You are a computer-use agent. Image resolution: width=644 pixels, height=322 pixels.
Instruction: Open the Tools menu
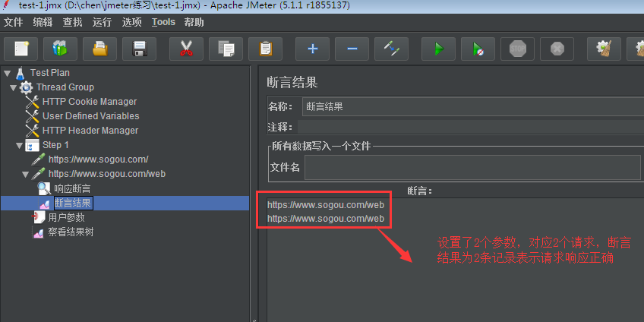pyautogui.click(x=163, y=22)
